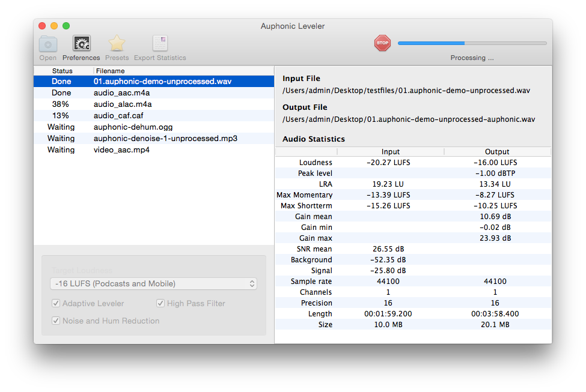Toggle the High Pass Filter checkbox
The image size is (586, 392).
point(160,303)
